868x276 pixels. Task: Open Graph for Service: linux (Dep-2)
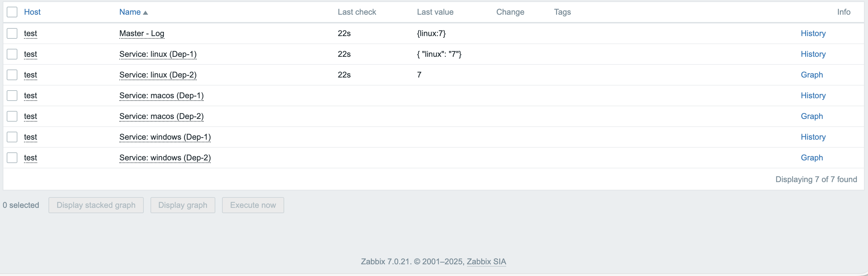coord(811,75)
